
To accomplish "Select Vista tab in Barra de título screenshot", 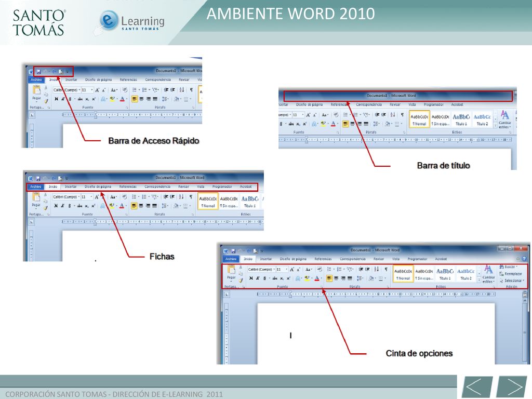I will coord(412,104).
